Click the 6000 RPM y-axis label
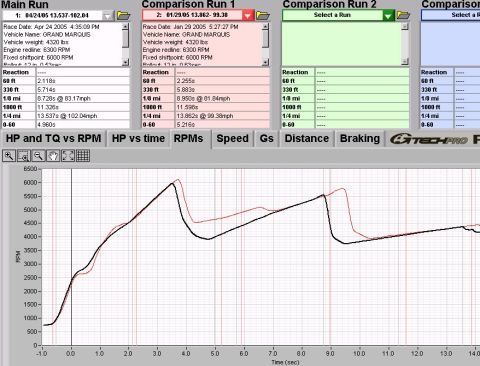Screen dimensions: 480x366 pyautogui.click(x=30, y=183)
